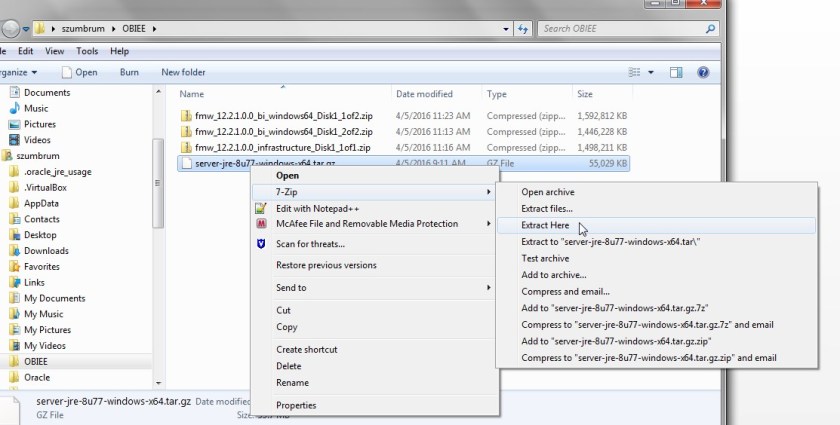Open the change view dropdown arrow

click(651, 72)
